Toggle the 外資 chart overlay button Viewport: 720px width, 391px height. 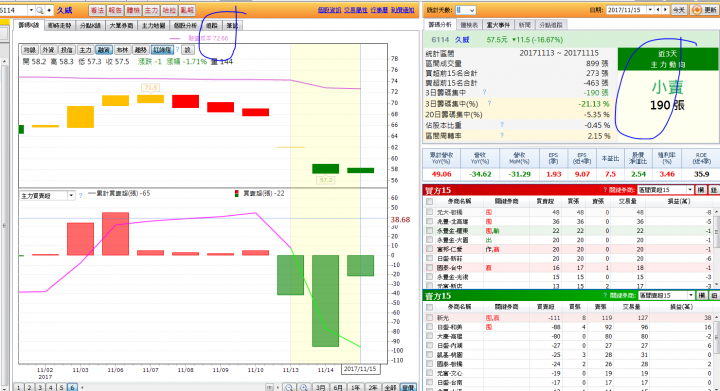(x=48, y=50)
